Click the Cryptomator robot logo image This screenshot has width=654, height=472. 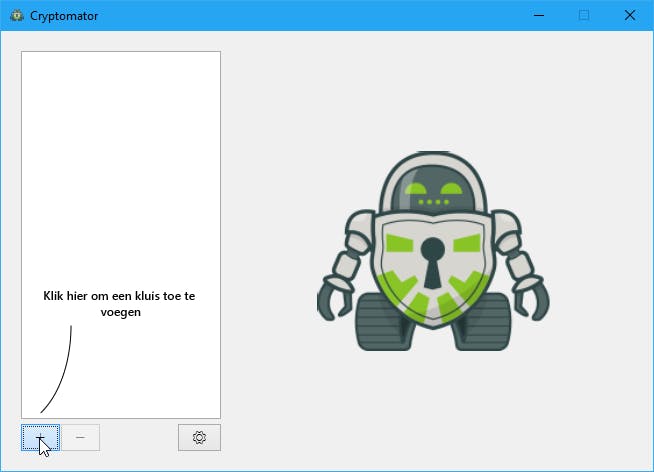point(433,251)
